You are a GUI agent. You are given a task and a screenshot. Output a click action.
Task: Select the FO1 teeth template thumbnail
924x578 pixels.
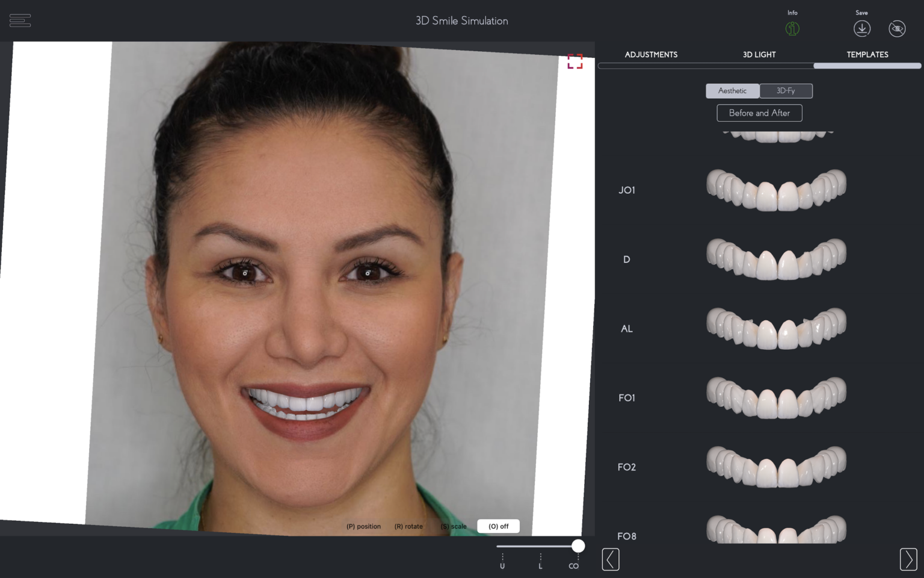[776, 397]
